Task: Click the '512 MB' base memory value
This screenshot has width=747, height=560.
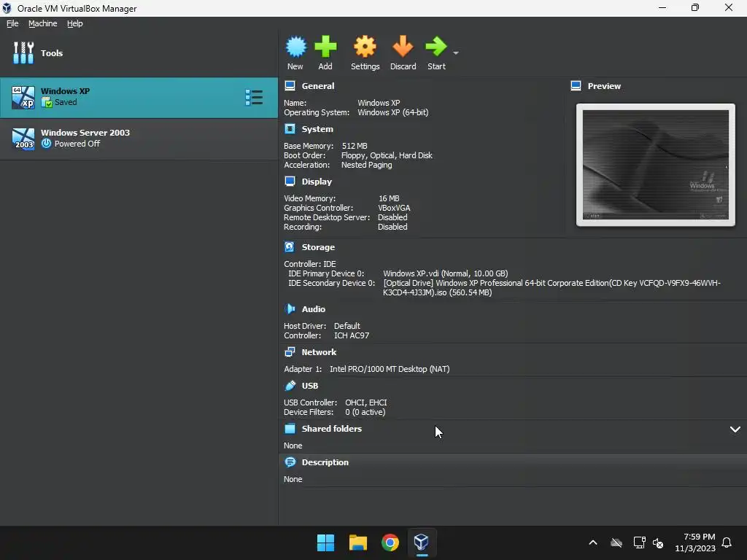Action: click(355, 146)
